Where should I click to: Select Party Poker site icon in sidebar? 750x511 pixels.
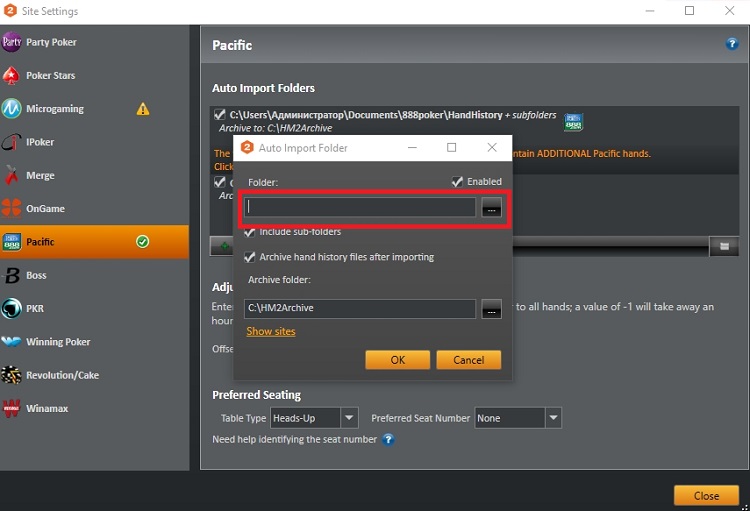coord(11,42)
